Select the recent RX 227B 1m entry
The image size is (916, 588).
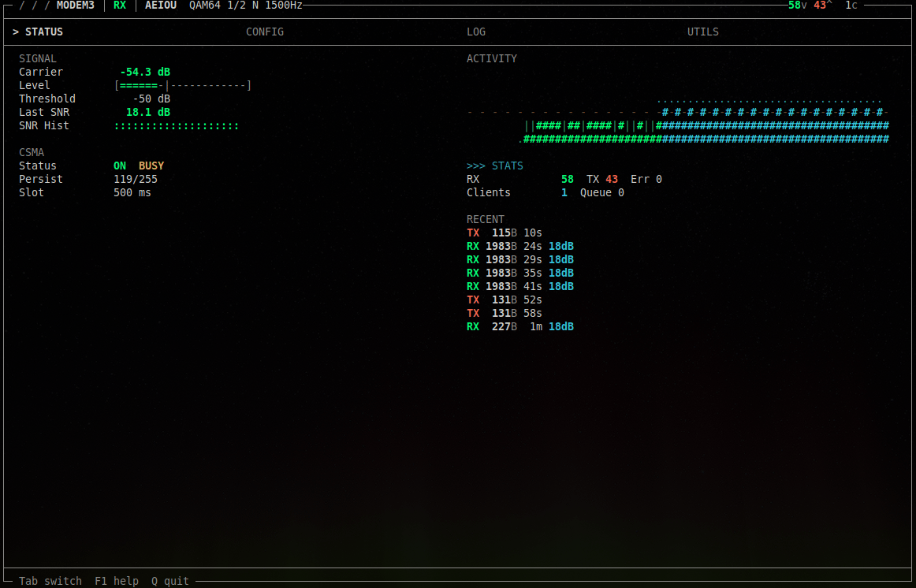coord(520,327)
